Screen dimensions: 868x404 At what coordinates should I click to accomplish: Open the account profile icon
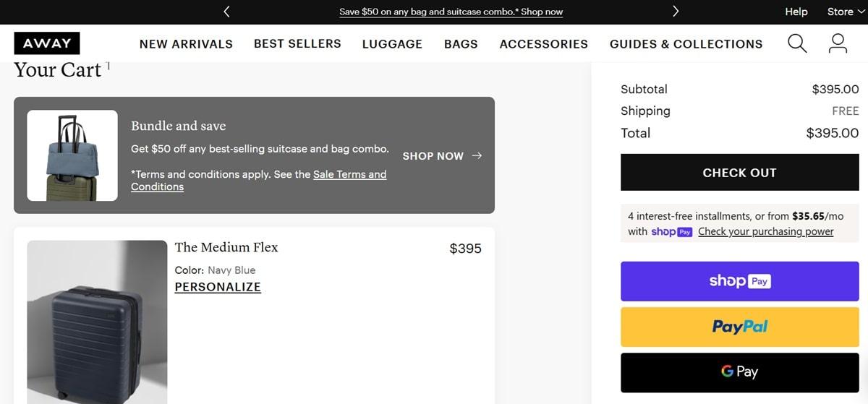coord(838,43)
